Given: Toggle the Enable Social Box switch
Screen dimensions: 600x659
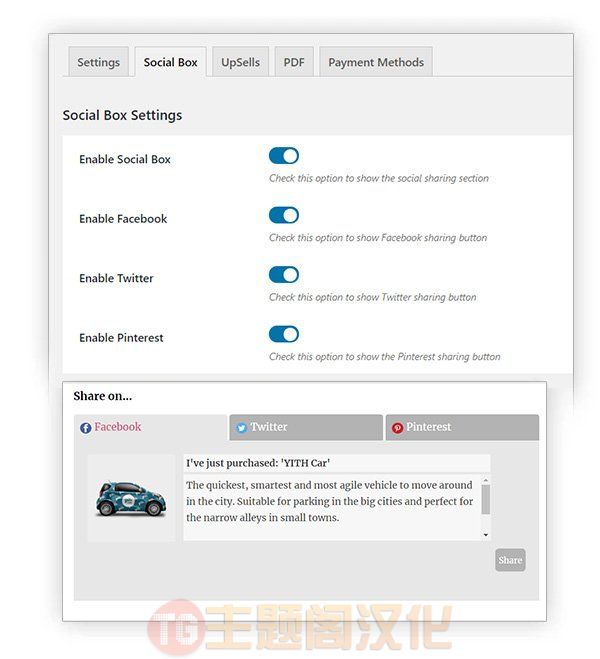Looking at the screenshot, I should tap(284, 156).
